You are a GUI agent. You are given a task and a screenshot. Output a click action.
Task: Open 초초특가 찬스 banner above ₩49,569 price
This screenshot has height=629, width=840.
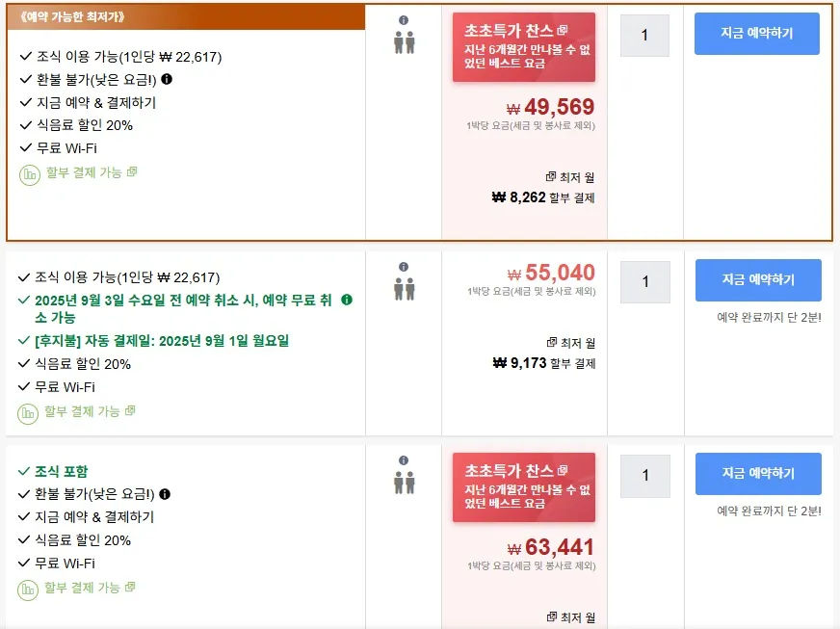(524, 46)
